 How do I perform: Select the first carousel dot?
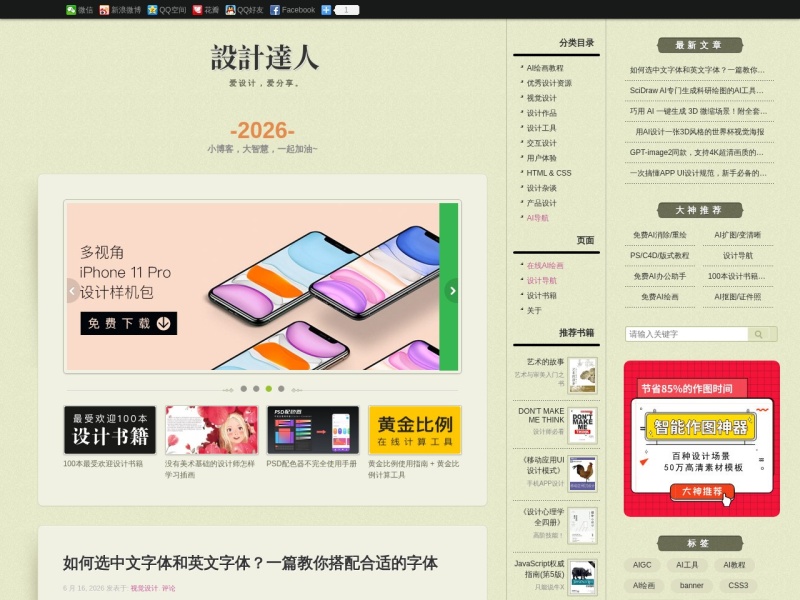point(244,389)
